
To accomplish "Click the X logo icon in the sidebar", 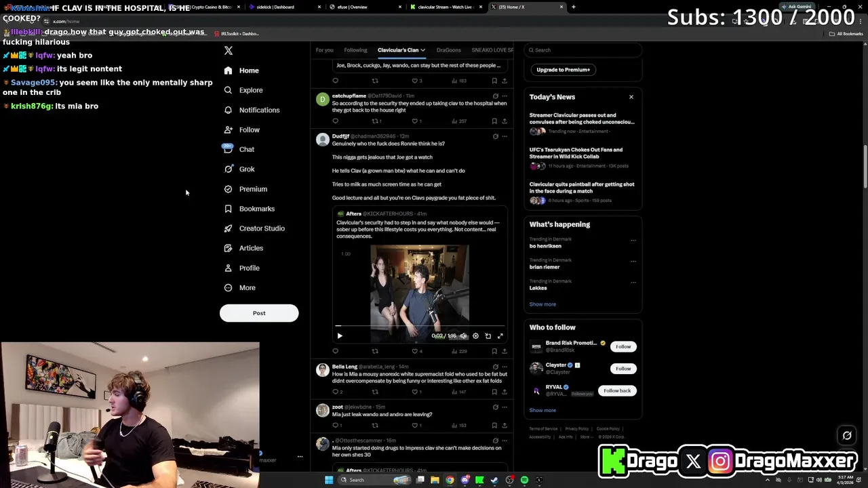I will (x=229, y=51).
